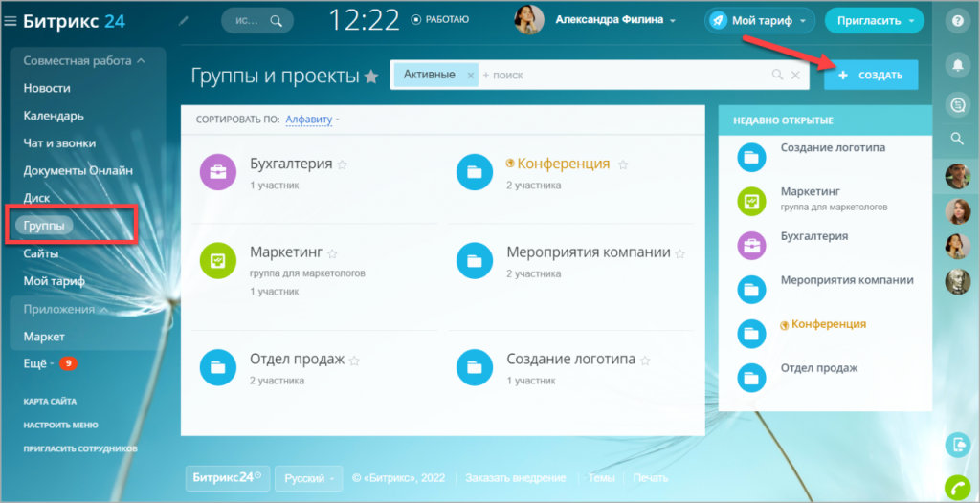Open the last contact avatar in right bar
The image size is (980, 503).
tap(957, 281)
